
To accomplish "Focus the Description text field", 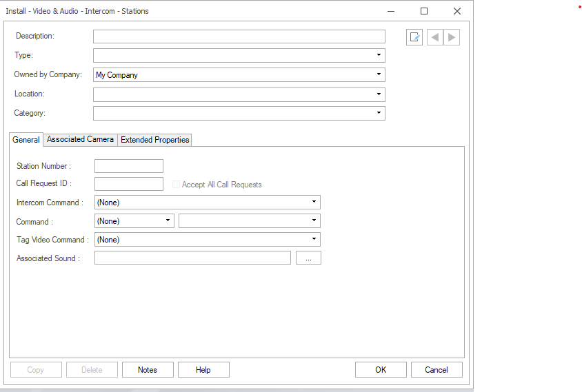I will click(x=239, y=37).
